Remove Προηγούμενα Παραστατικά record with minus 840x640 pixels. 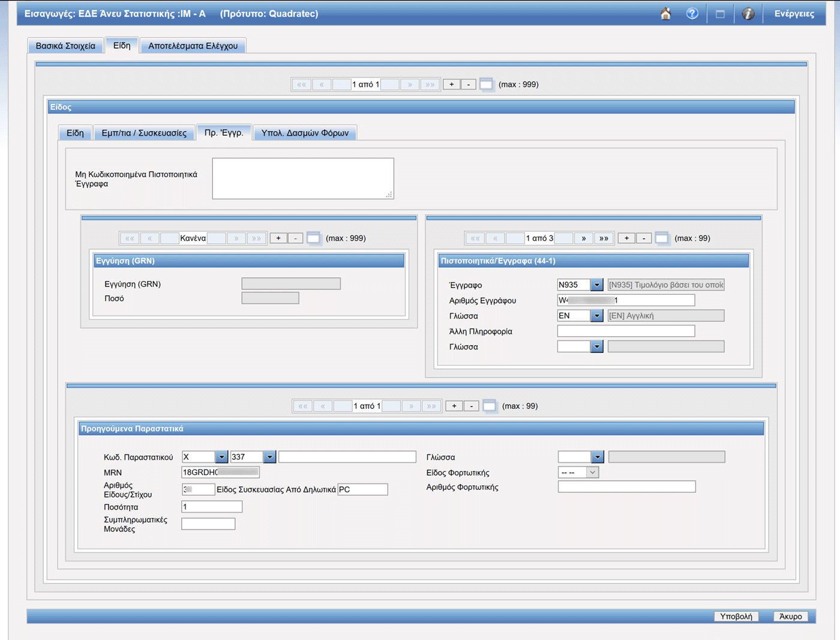click(x=472, y=406)
